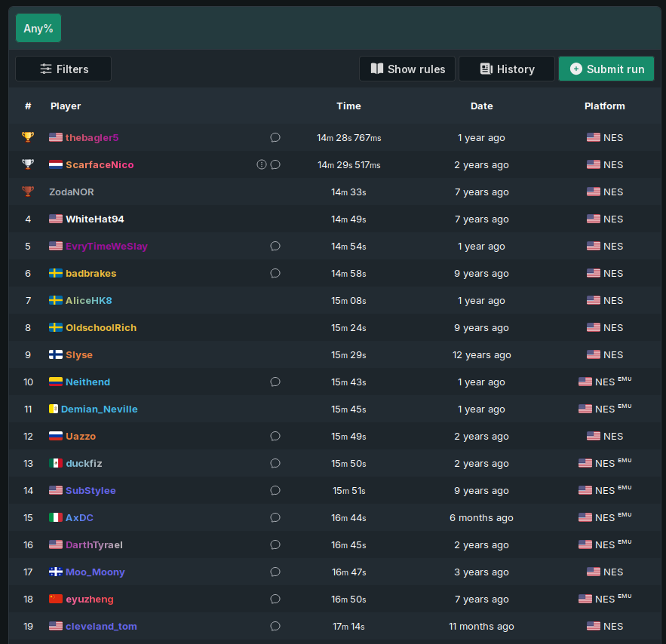The image size is (666, 644).
Task: Open Neithend's comment bubble icon
Action: [x=275, y=382]
